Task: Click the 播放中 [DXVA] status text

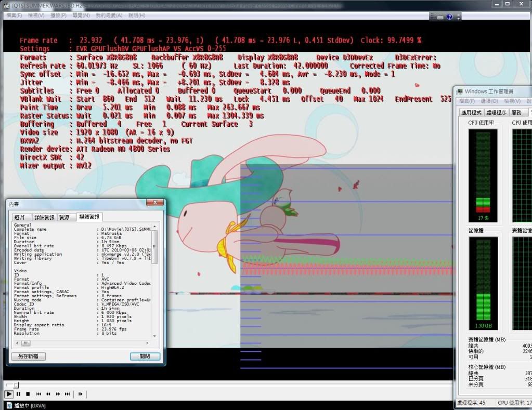Action: [x=30, y=406]
